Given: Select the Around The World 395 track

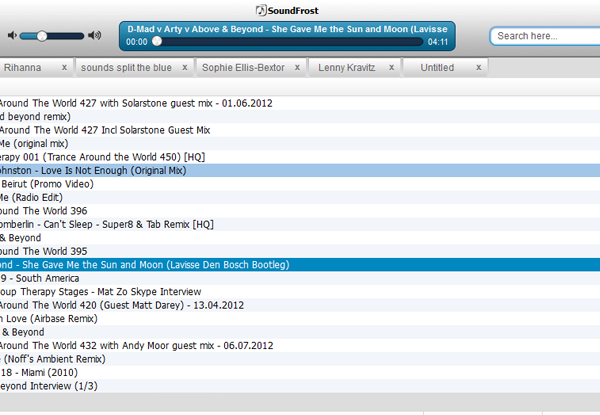Looking at the screenshot, I should pyautogui.click(x=300, y=251).
